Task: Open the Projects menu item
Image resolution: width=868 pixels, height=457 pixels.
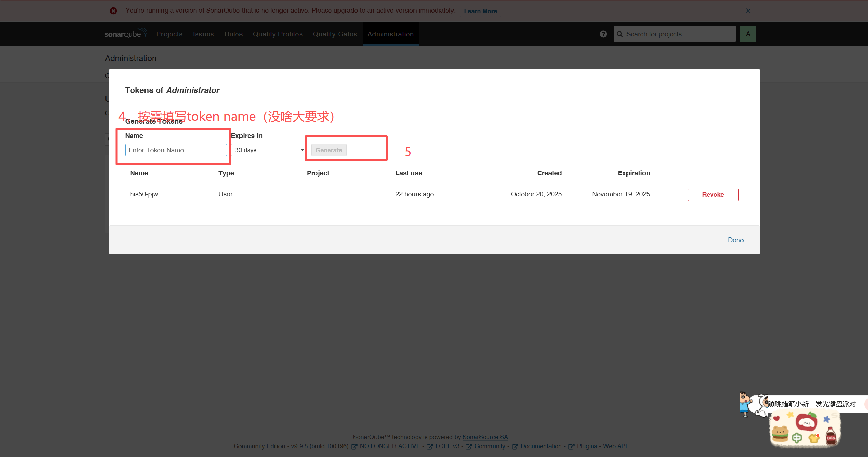Action: [169, 34]
